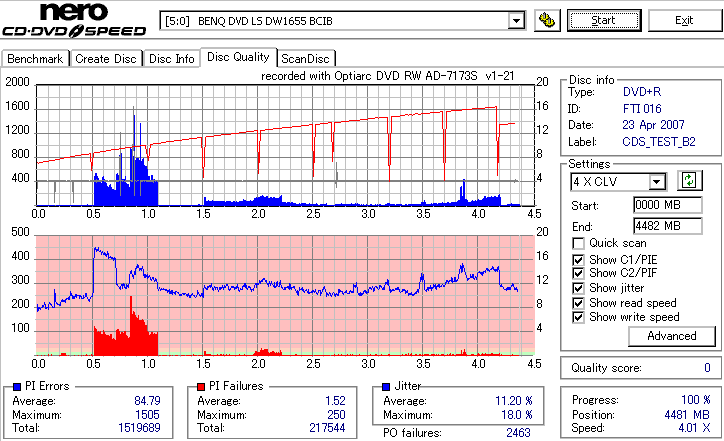Select the Disc Quality tab
Image resolution: width=724 pixels, height=441 pixels.
coord(238,57)
